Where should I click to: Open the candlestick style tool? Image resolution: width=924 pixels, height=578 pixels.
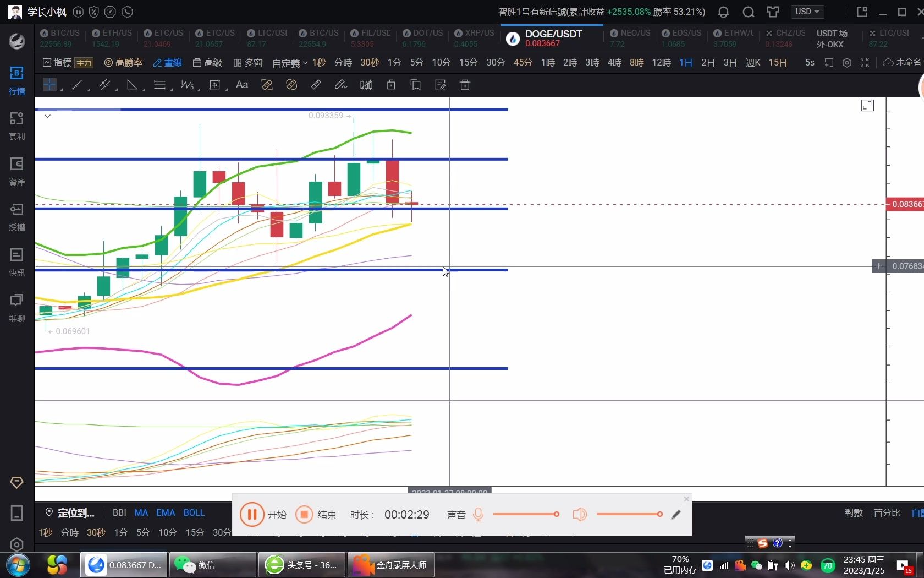coord(366,85)
